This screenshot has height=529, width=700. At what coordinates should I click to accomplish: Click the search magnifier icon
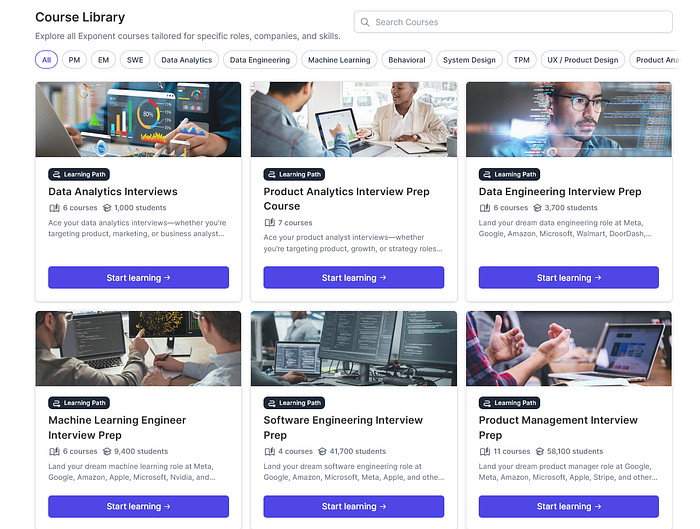pyautogui.click(x=365, y=22)
